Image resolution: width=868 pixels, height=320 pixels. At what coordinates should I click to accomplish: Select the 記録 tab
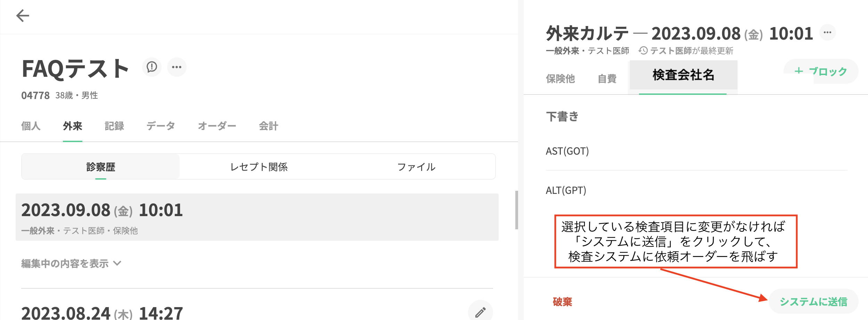coord(114,126)
